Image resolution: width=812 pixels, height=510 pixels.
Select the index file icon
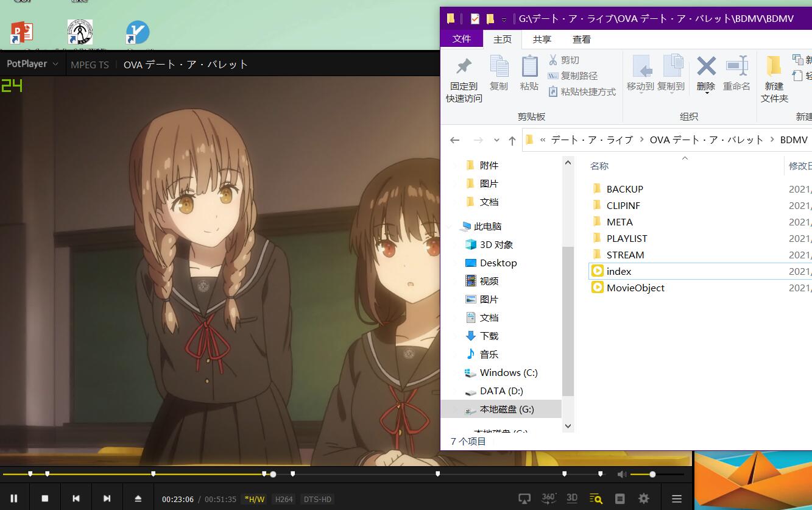pyautogui.click(x=597, y=271)
